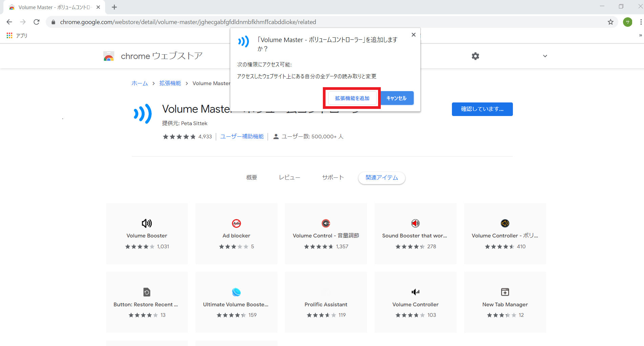The width and height of the screenshot is (644, 346).
Task: Open the Web Store settings gear
Action: [475, 56]
